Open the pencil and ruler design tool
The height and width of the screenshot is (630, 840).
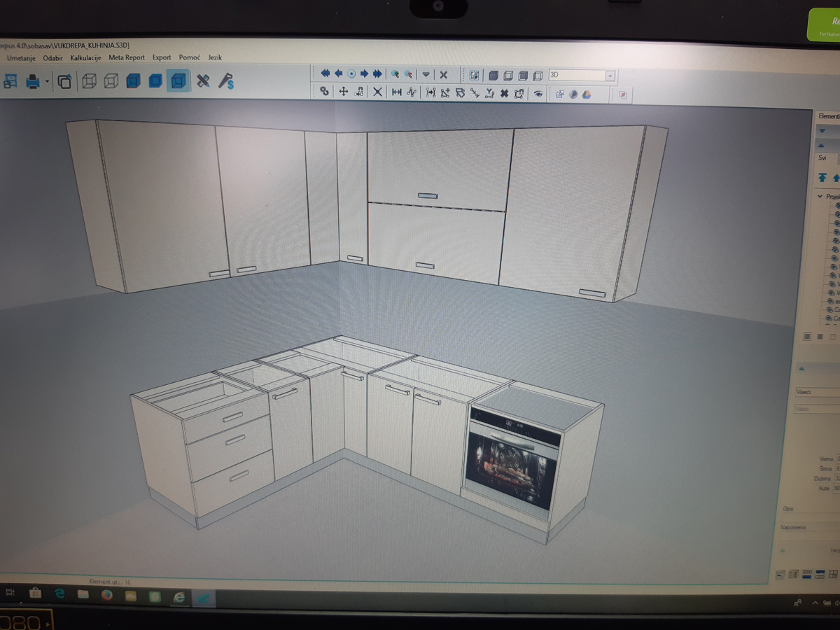tap(203, 81)
